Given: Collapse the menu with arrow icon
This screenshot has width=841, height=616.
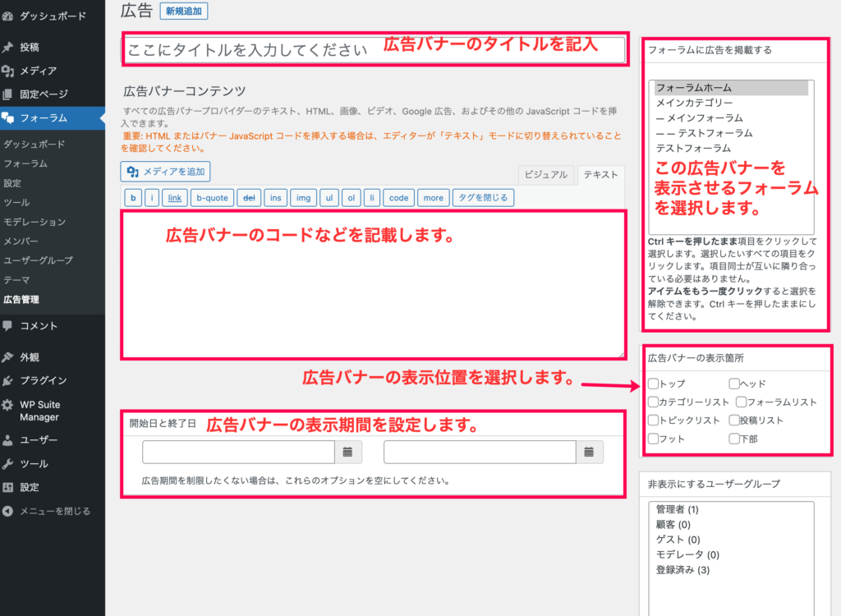Looking at the screenshot, I should pos(8,511).
